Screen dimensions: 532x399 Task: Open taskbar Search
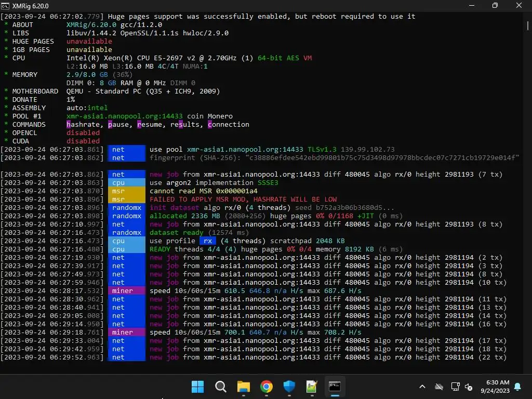click(220, 387)
